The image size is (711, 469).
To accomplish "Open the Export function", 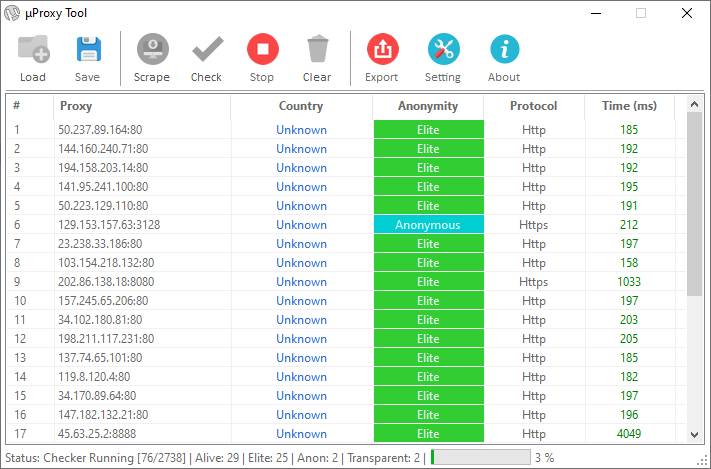I will (383, 49).
